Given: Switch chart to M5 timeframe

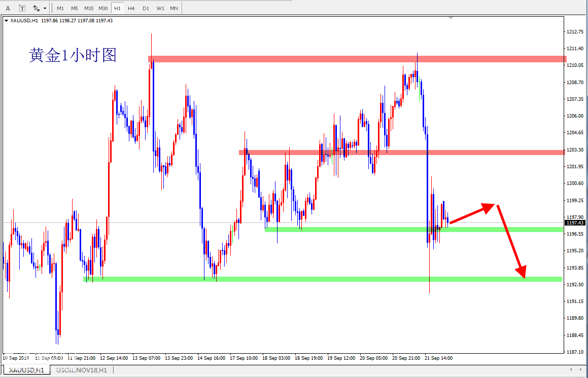Looking at the screenshot, I should (74, 8).
